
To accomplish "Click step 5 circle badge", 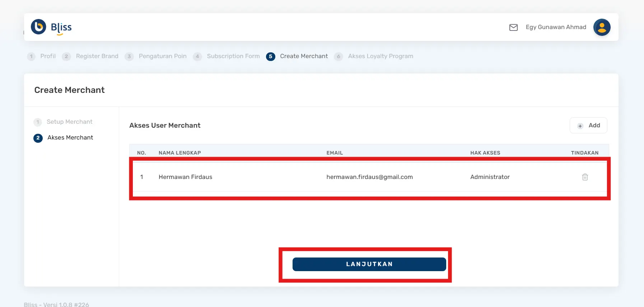I will [271, 56].
